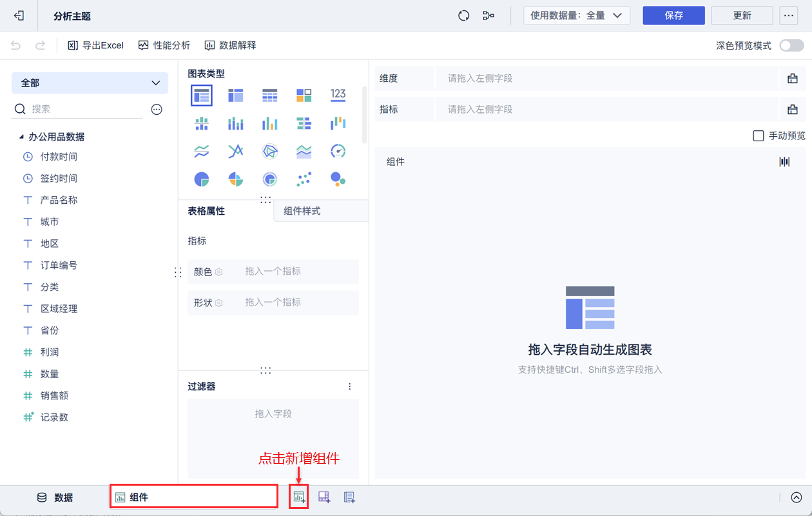Image resolution: width=812 pixels, height=516 pixels.
Task: Select the detail table chart type
Action: click(270, 95)
